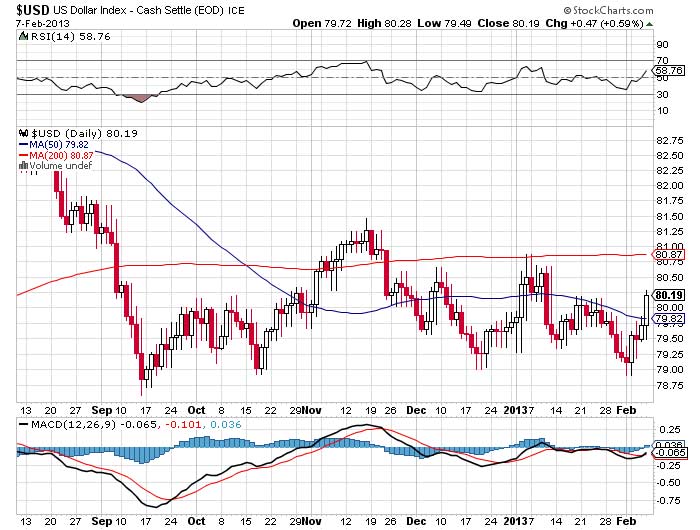Click the Volume undef bar icon
Viewport: 700px width, 530px height.
coord(23,166)
